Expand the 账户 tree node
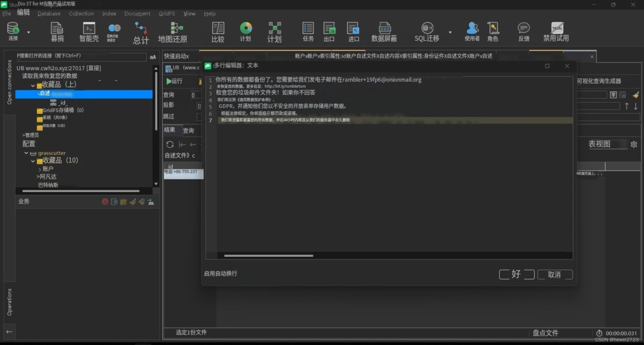 [40, 169]
